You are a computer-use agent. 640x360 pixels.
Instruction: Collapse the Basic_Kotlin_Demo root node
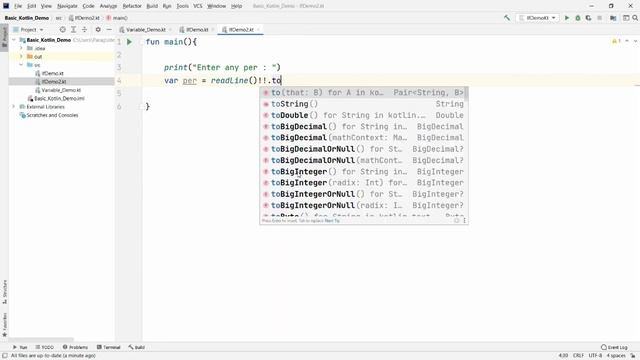coord(14,40)
